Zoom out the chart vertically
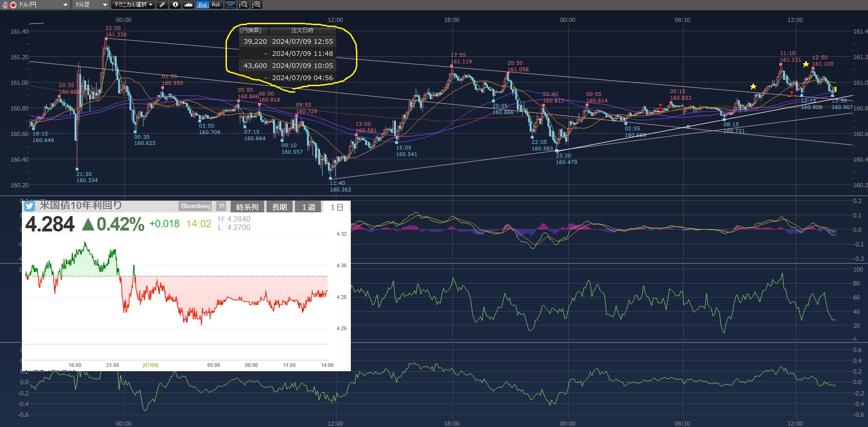Screen dimensions: 868x427 pos(243,5)
